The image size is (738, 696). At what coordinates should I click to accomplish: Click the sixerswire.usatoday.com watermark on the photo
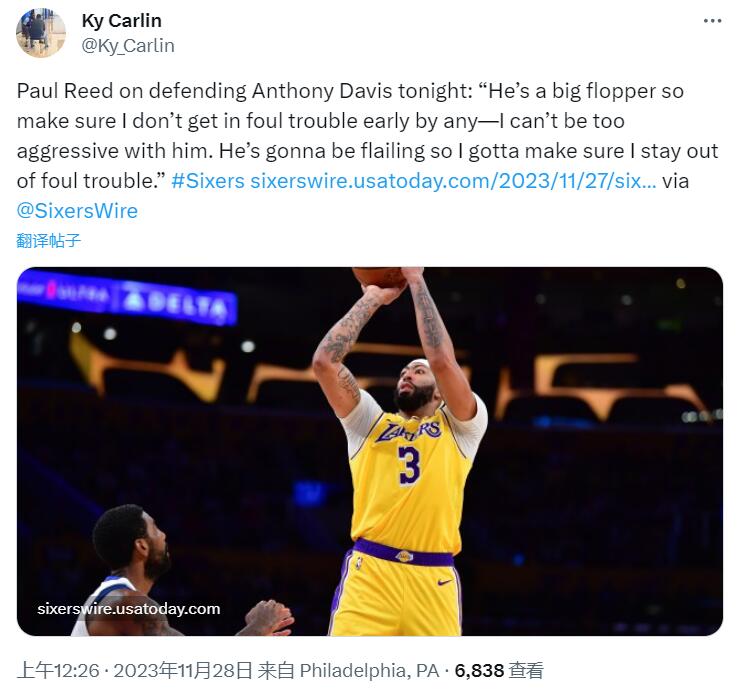click(x=128, y=608)
